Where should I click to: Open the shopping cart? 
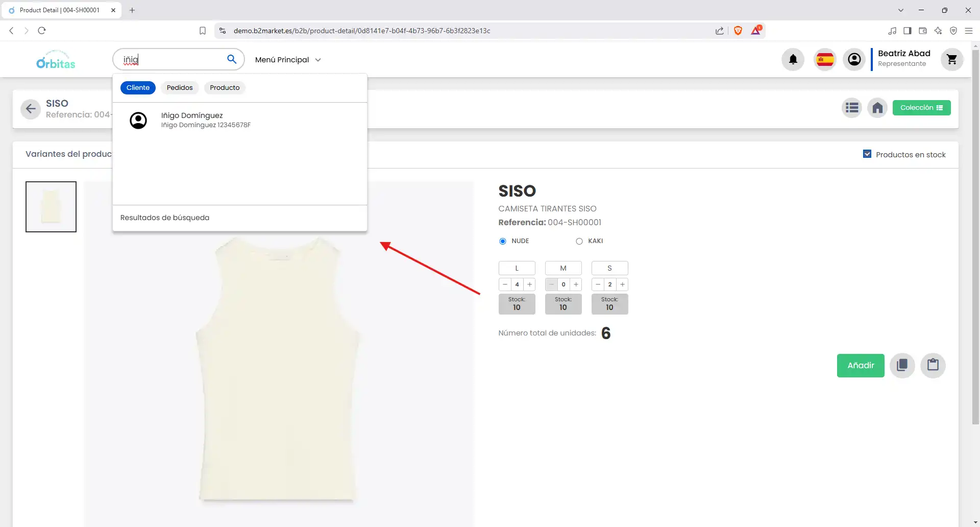[951, 60]
